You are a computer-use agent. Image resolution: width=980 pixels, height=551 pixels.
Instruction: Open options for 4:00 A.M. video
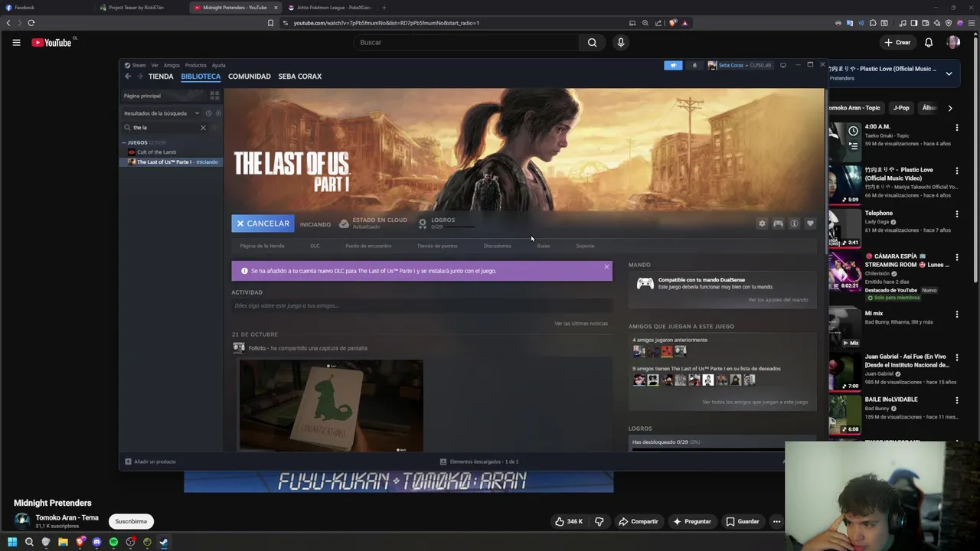[956, 128]
